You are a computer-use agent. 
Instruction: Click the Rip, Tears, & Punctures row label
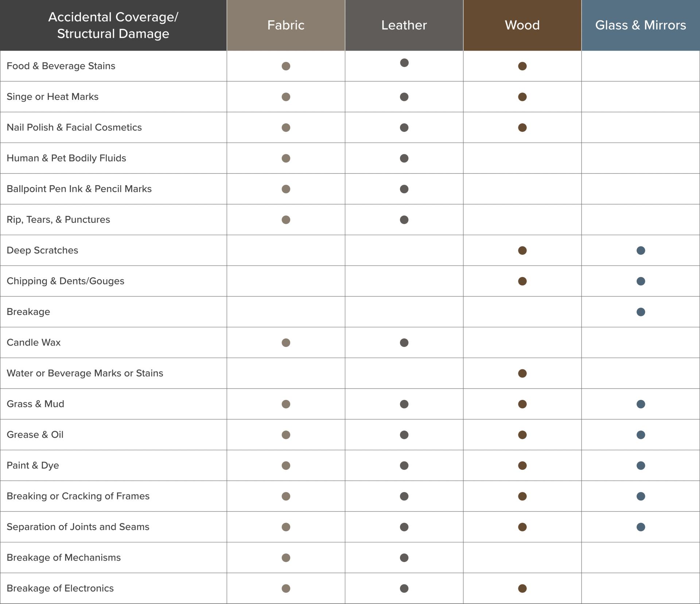tap(58, 219)
